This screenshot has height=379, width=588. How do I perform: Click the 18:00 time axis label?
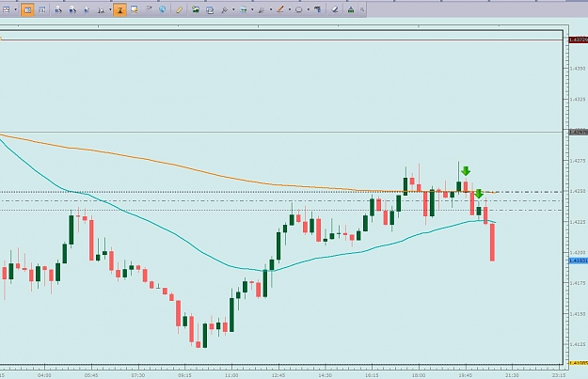pos(419,375)
